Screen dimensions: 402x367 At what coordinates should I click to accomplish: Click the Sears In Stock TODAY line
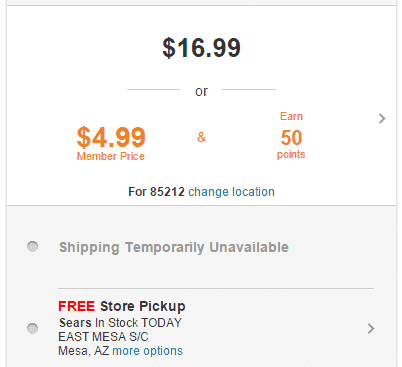[120, 323]
